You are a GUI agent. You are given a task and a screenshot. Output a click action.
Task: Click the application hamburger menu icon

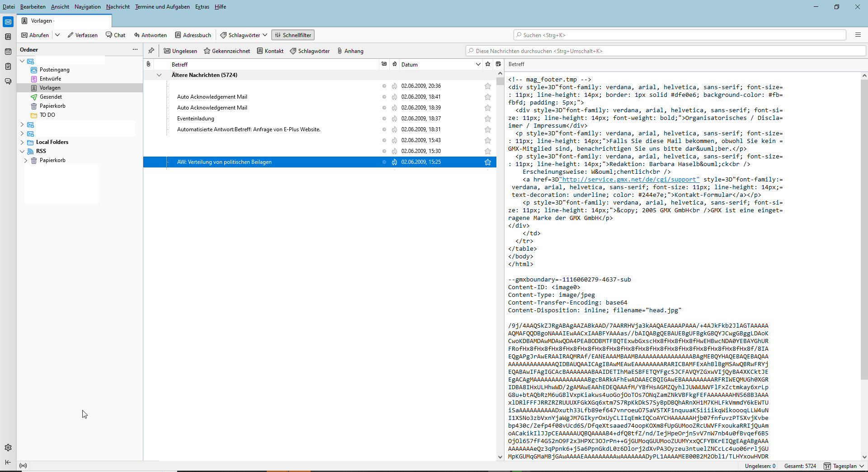point(858,35)
